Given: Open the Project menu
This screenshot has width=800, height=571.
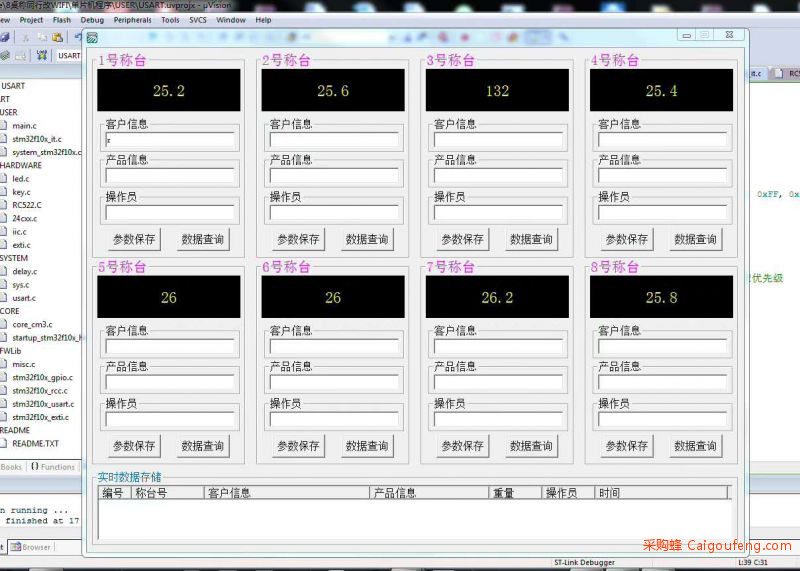Looking at the screenshot, I should click(x=31, y=20).
